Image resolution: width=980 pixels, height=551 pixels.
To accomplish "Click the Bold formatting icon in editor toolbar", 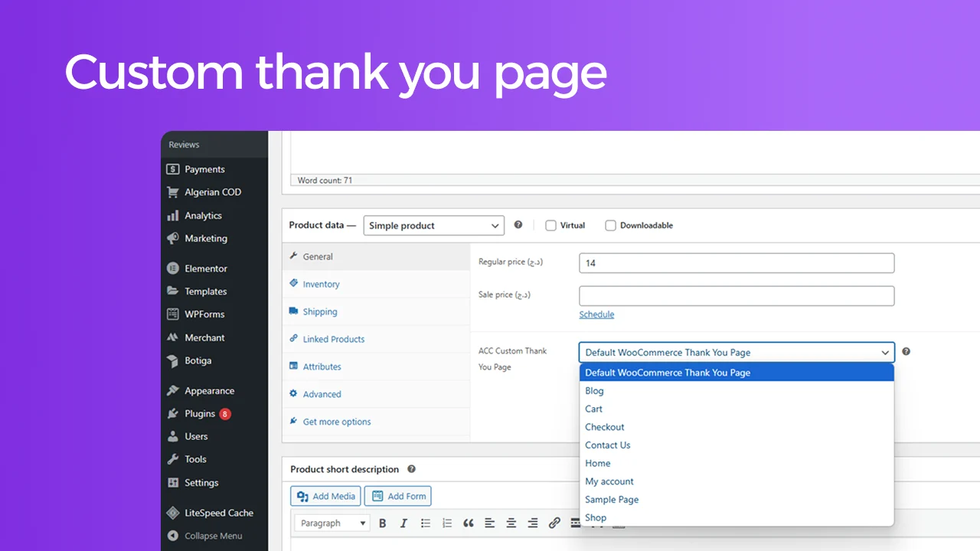I will pos(382,523).
